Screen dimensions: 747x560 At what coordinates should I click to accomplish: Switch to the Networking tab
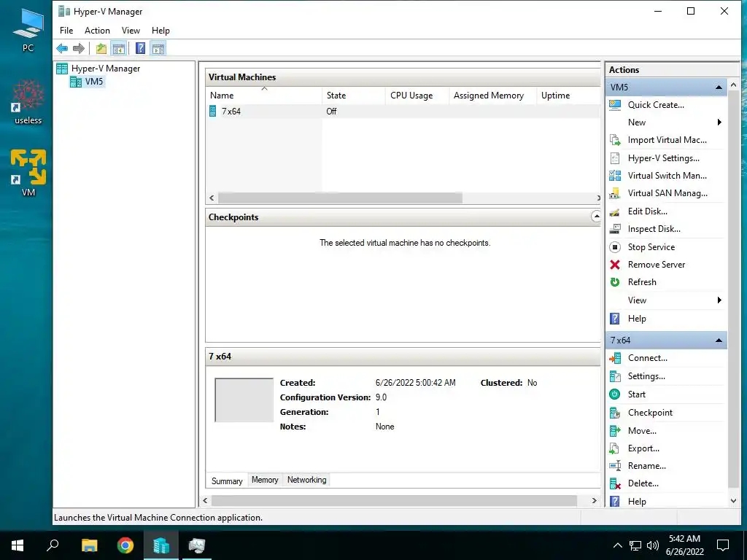coord(307,480)
